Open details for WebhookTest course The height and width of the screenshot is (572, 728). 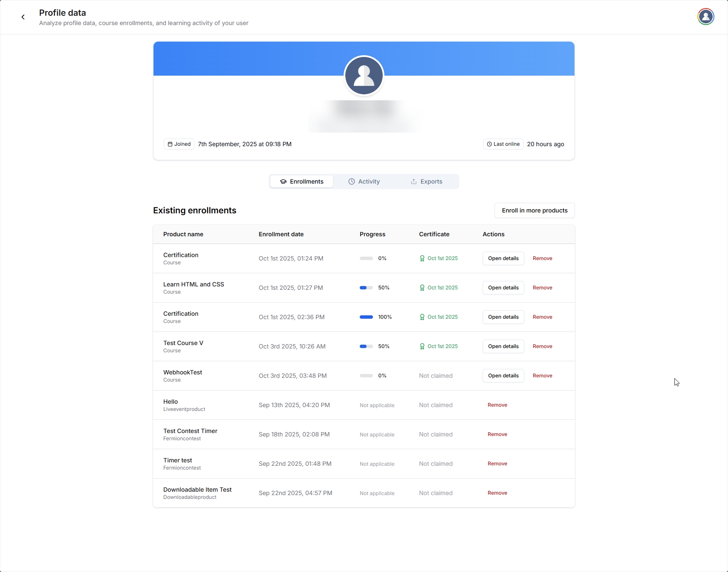(503, 376)
